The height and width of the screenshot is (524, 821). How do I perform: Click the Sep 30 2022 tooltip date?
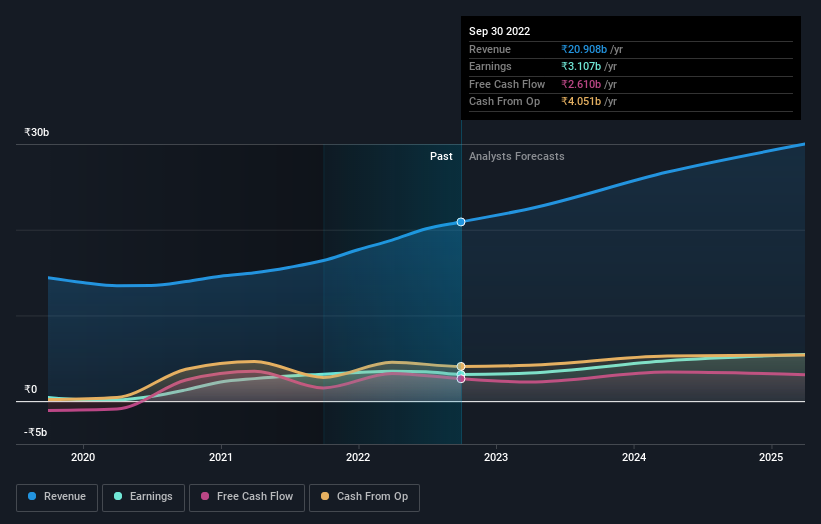click(500, 31)
